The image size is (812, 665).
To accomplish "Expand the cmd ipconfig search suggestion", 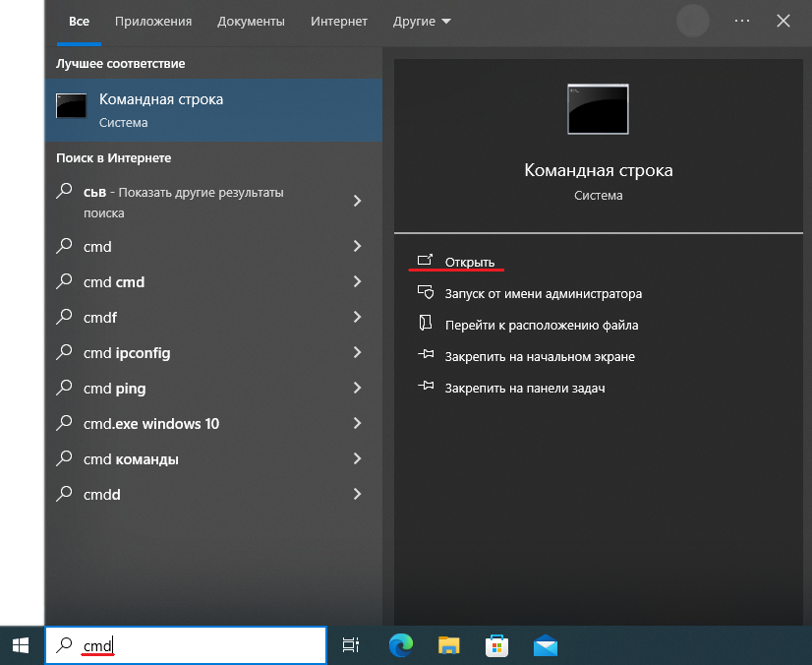I will [x=357, y=352].
